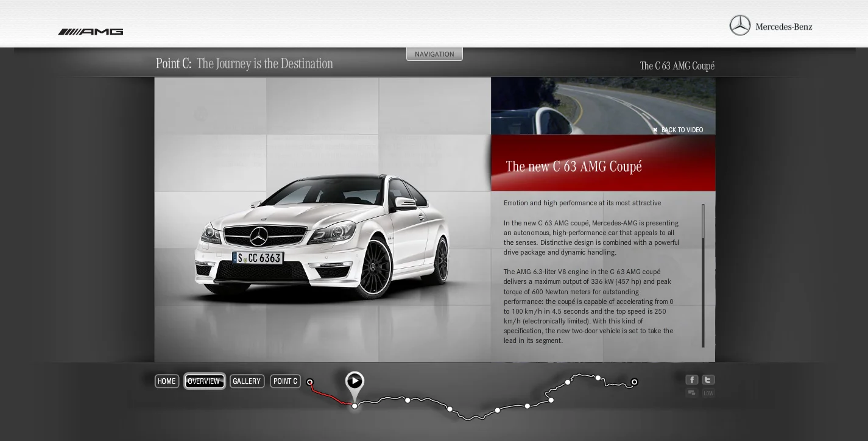Select the last waypoint before route end
The width and height of the screenshot is (868, 441).
point(598,378)
